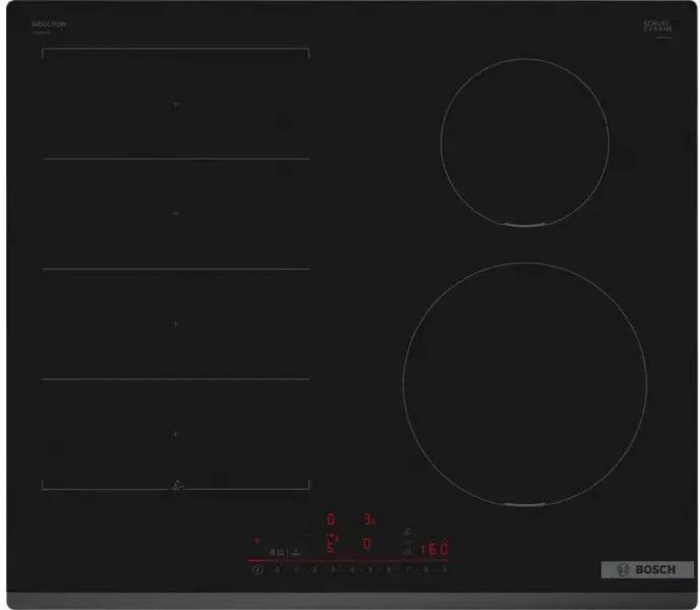Set power level 9 on the slider

click(444, 570)
